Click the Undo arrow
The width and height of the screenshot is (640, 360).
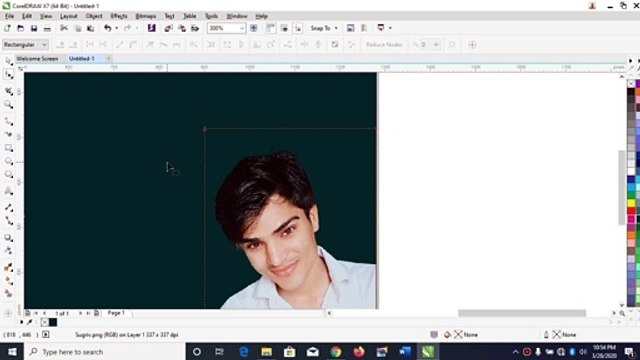107,28
